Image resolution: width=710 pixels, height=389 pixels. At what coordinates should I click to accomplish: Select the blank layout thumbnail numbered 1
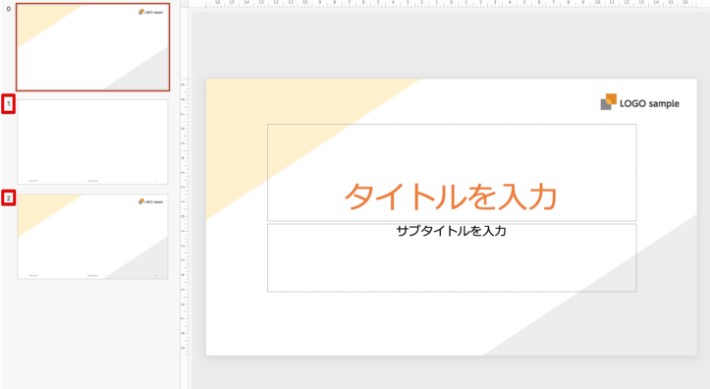93,142
